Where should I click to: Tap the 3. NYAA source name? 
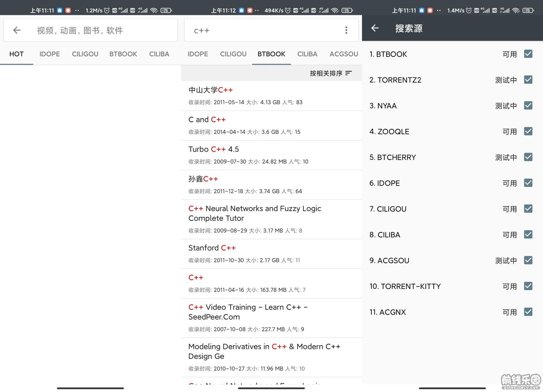[383, 106]
